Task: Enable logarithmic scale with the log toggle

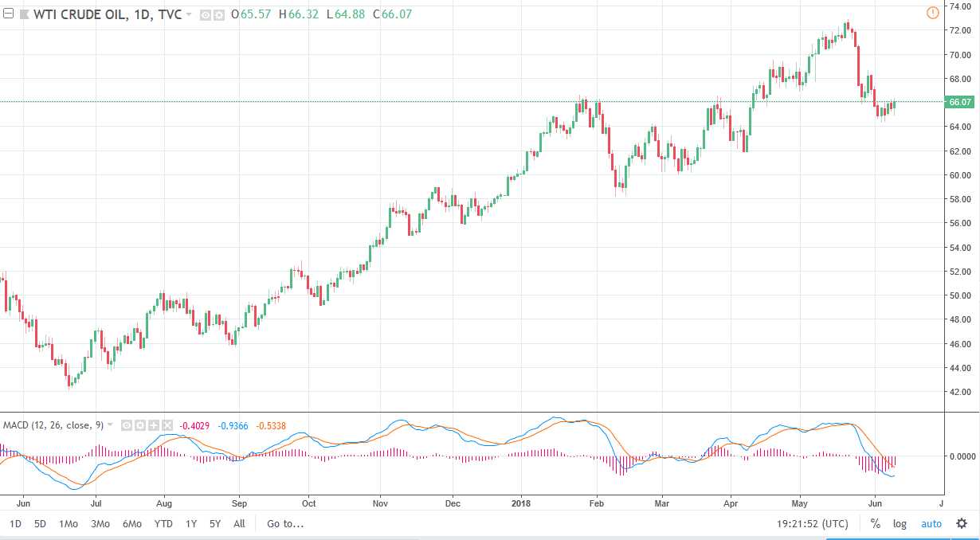Action: pos(899,524)
